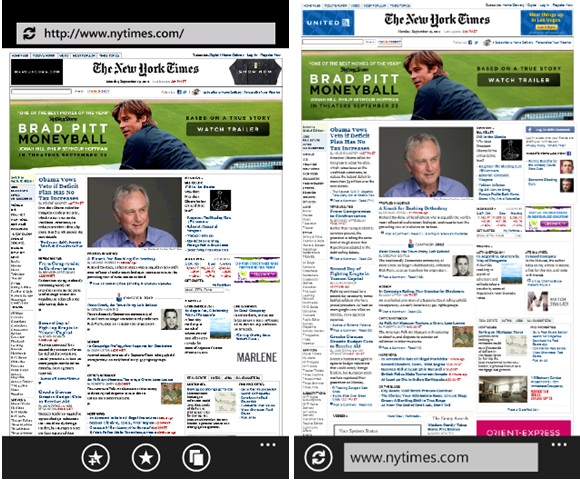Open Obama Vows Veto headline on left page
This screenshot has height=483, width=580.
tap(58, 189)
